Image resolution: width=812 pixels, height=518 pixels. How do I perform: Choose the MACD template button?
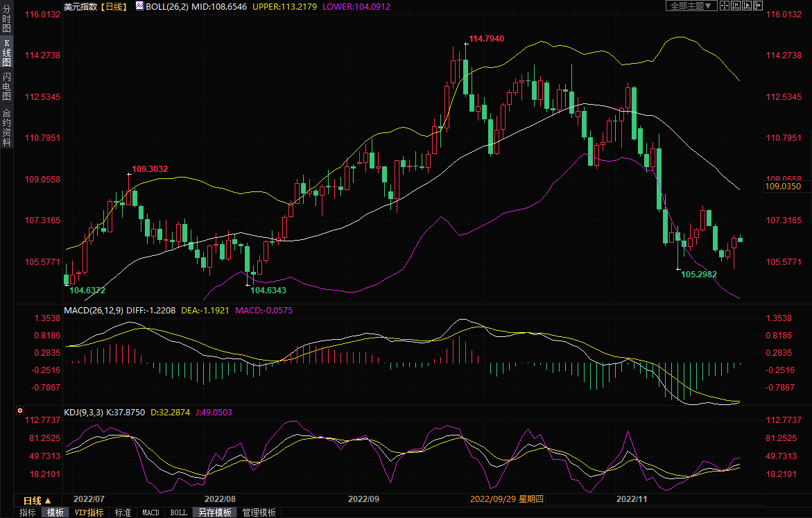tap(150, 512)
